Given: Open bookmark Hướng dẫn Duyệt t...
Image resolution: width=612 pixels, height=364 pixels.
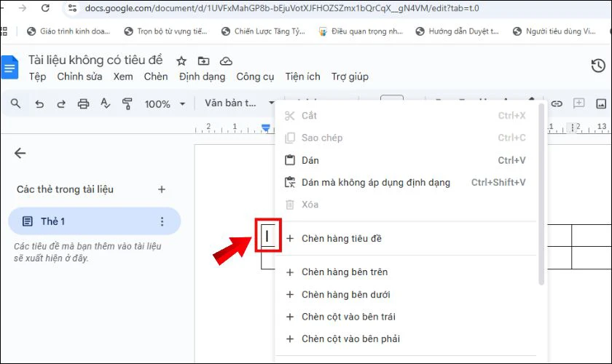Looking at the screenshot, I should pos(457,31).
